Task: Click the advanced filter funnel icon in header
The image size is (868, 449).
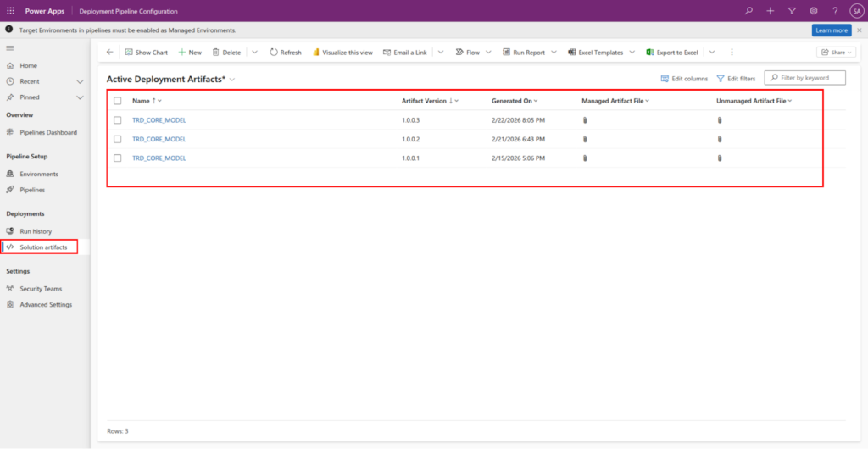Action: [792, 11]
